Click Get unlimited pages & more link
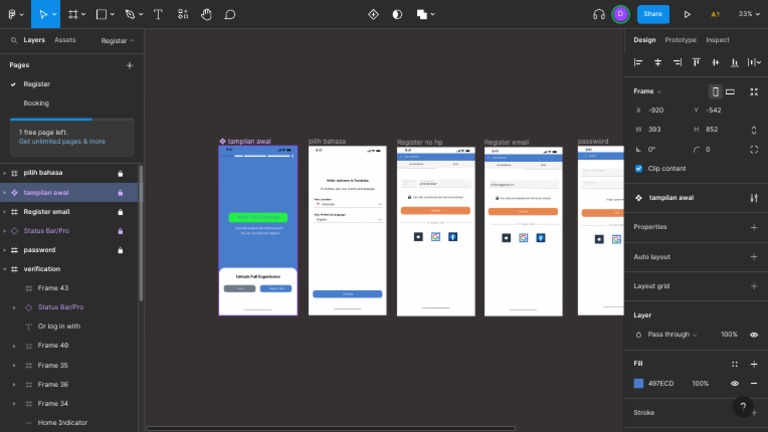This screenshot has height=432, width=768. pyautogui.click(x=62, y=141)
